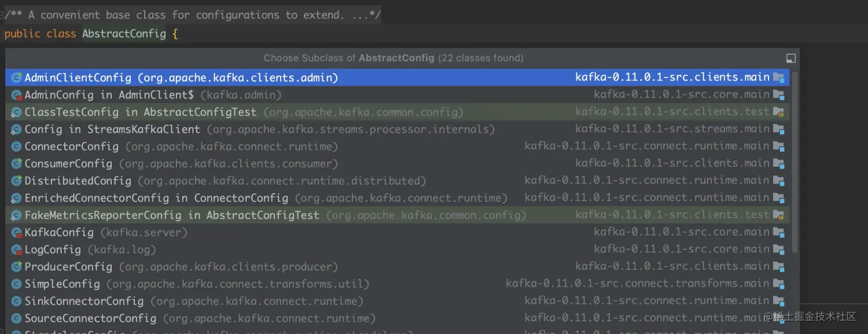Select FakeMetricsReporterConfig in AbstractConfigTest entry

(x=398, y=215)
